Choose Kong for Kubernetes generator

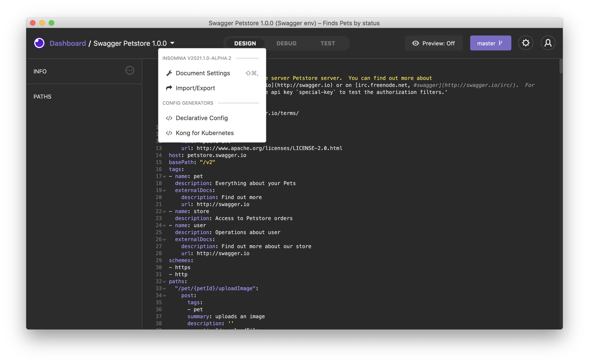(212, 133)
